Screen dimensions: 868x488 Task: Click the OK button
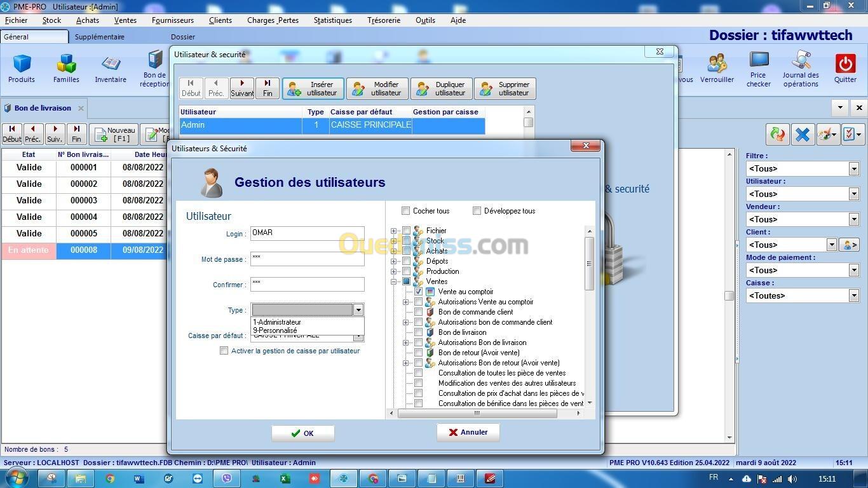[302, 433]
